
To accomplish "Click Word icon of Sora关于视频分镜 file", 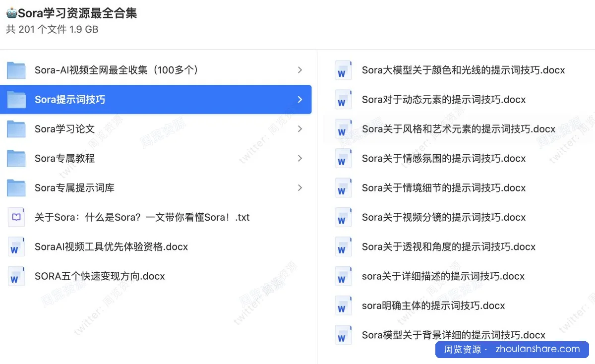I will (343, 217).
